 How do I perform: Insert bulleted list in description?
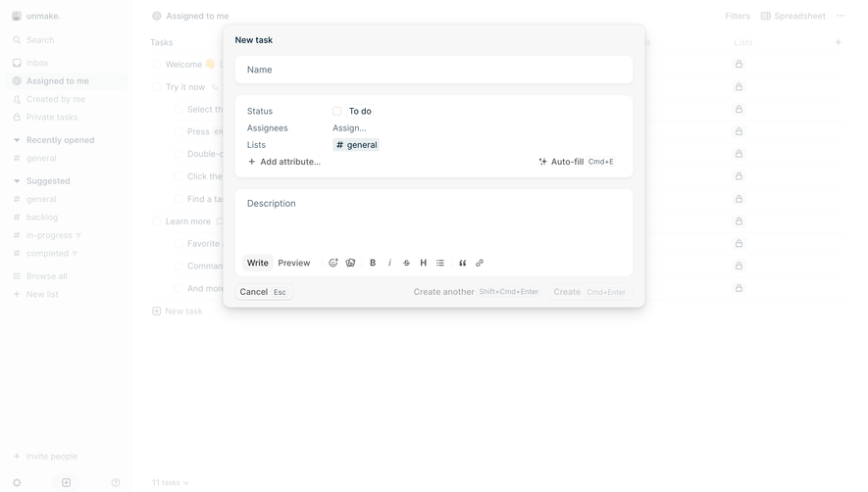point(440,263)
